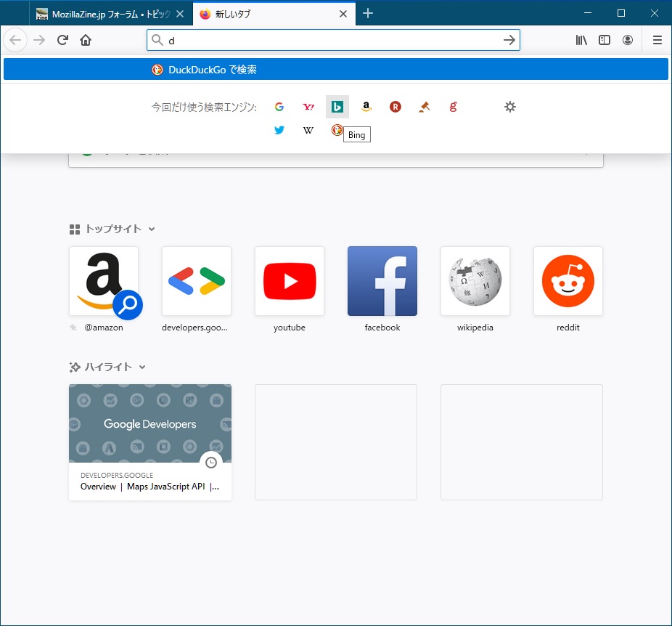Collapse the ハイライト section chevron
The image size is (672, 626).
(x=142, y=367)
